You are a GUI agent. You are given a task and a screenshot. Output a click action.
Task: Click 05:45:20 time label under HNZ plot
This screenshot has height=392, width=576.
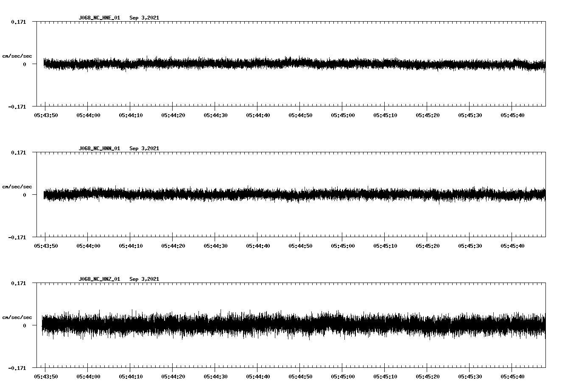[428, 377]
